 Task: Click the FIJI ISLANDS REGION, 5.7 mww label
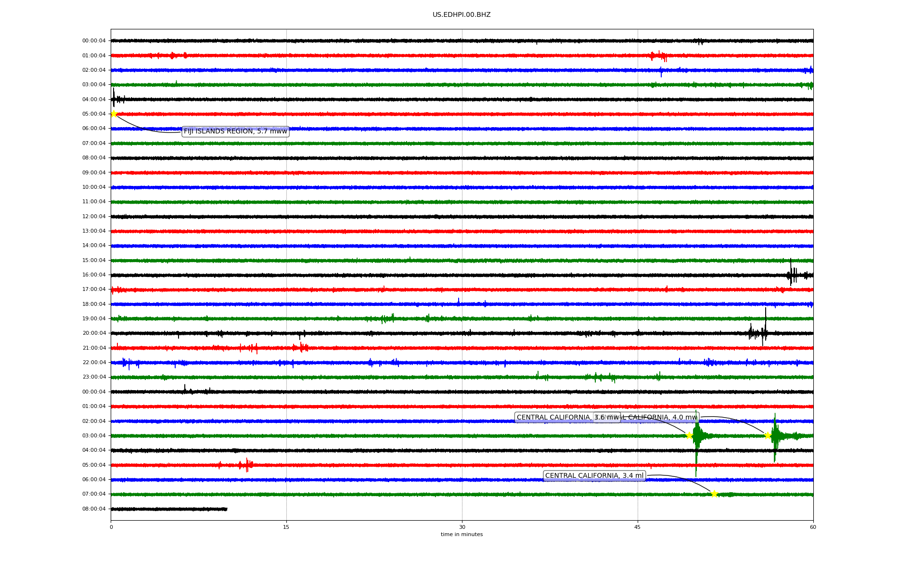pos(235,131)
